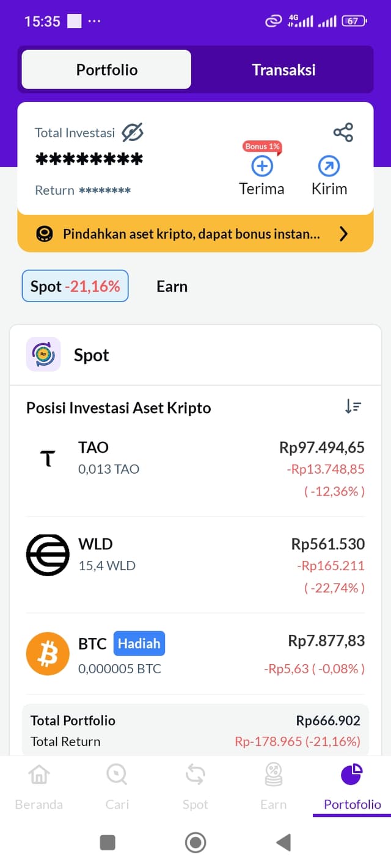Switch to the Transaksi tab
Screen dimensions: 391x868
(283, 70)
